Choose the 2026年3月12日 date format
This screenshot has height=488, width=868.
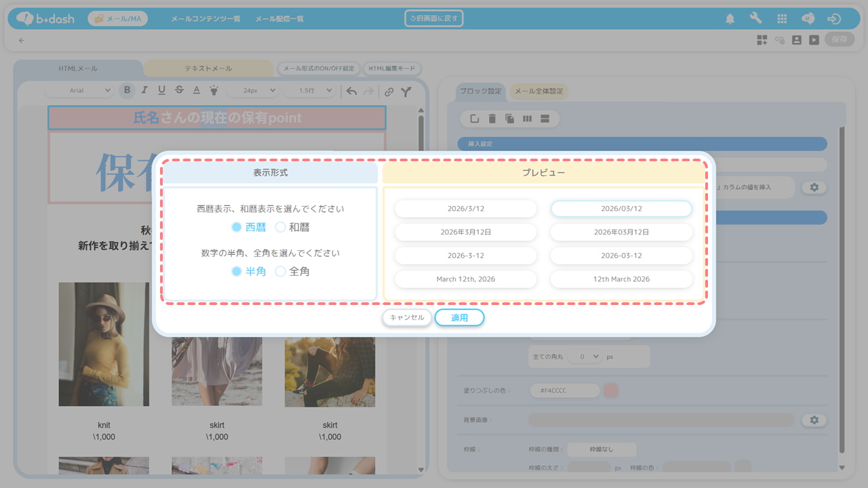point(465,232)
